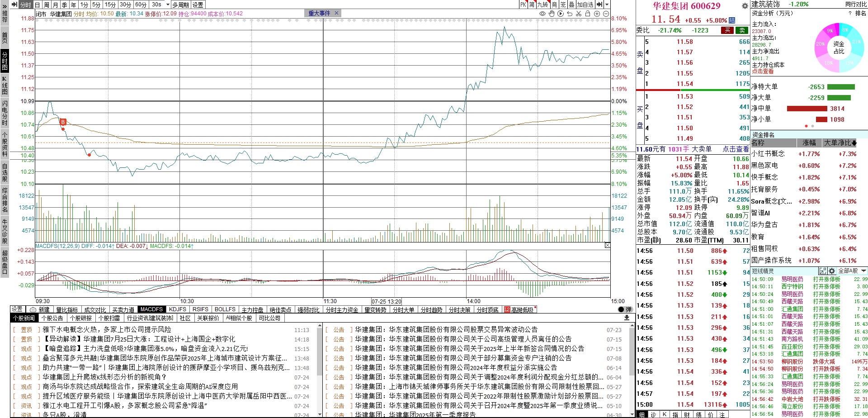Screen dimensions: 868x418
Task: Select 高抛低吸 L2 indicator
Action: point(520,309)
